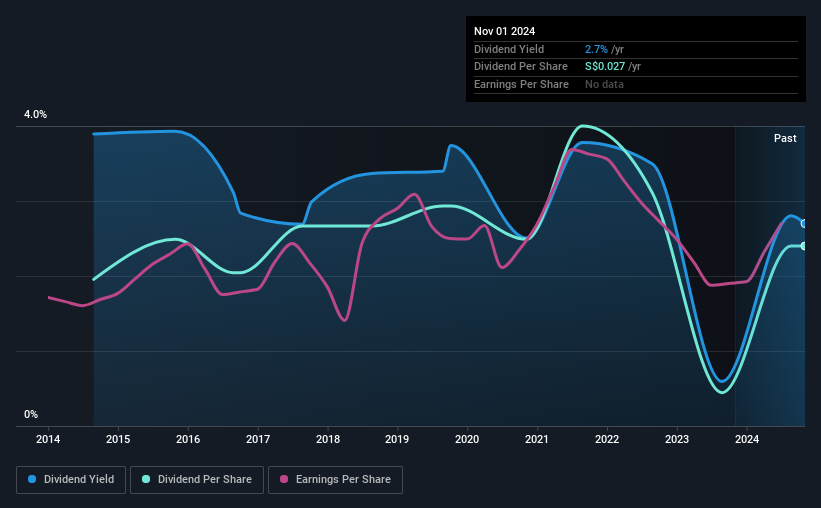Viewport: 821px width, 508px height.
Task: Click the 2014 x-axis label
Action: 48,439
